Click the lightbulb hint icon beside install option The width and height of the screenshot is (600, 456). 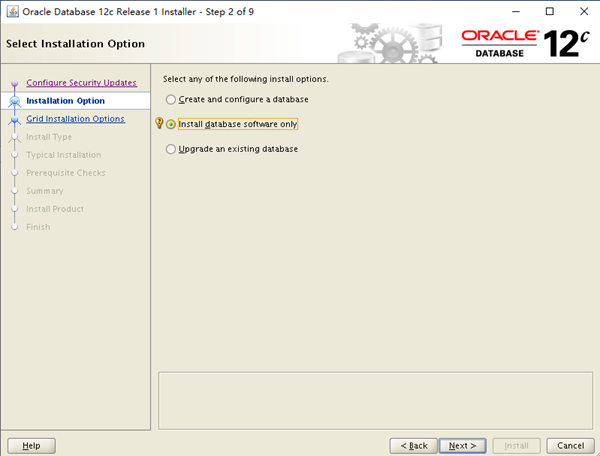(159, 123)
